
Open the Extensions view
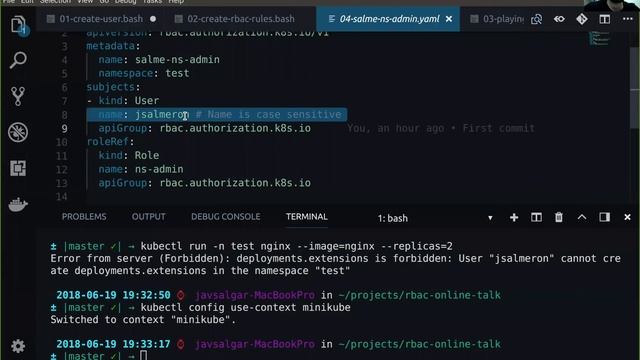(x=18, y=168)
